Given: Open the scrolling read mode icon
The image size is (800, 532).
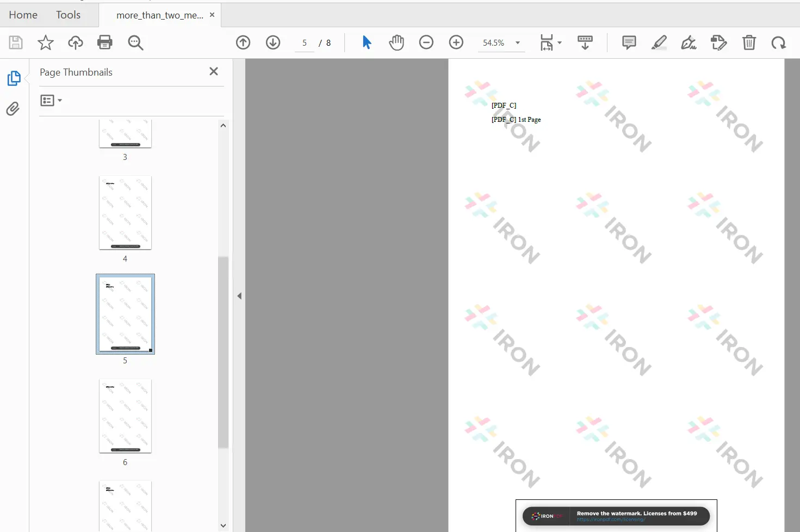Looking at the screenshot, I should pyautogui.click(x=585, y=42).
